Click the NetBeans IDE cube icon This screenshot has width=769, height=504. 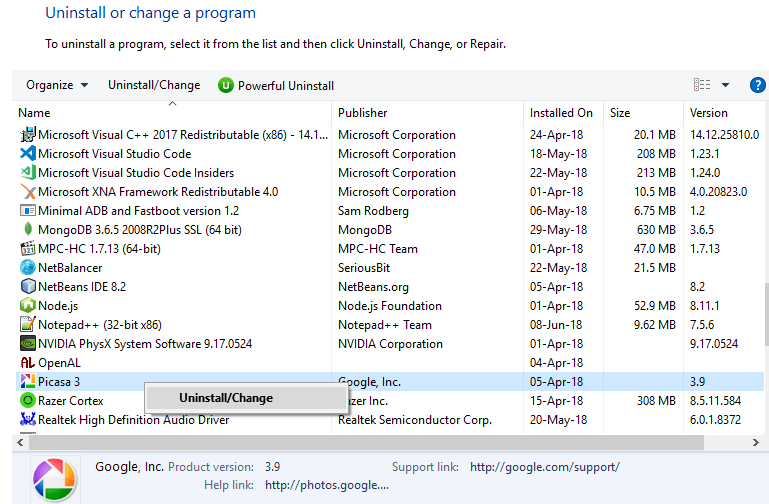point(28,286)
